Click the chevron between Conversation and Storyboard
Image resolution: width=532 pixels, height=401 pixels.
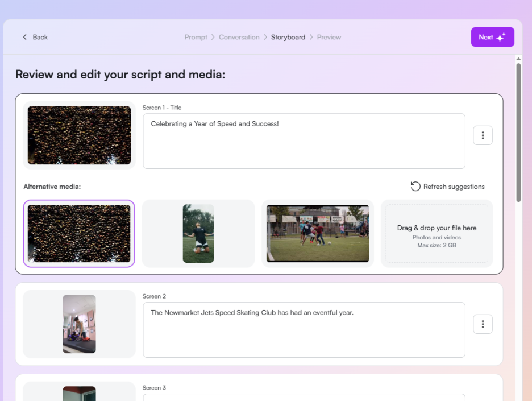(265, 37)
